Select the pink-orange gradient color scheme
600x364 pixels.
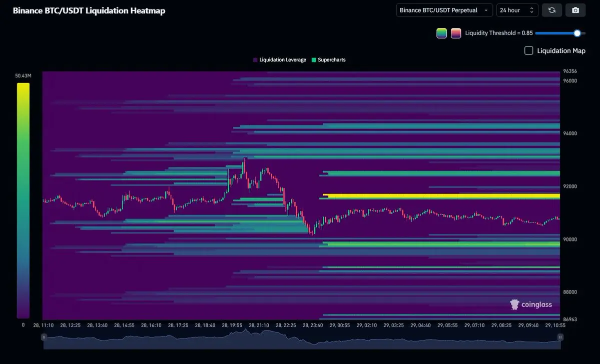[456, 33]
